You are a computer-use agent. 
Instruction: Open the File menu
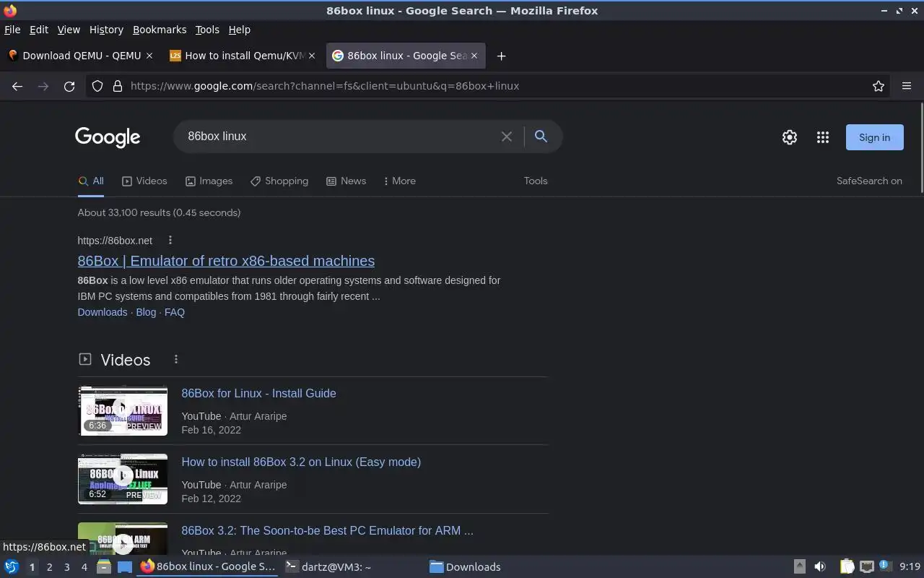point(12,30)
